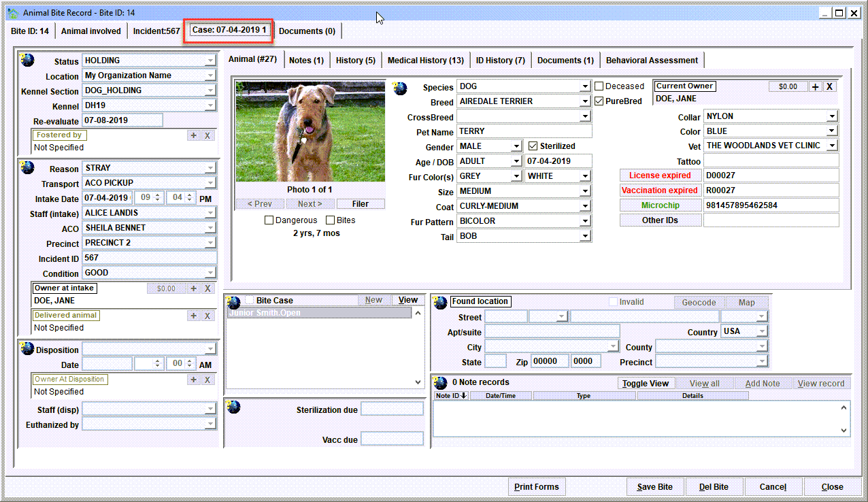Click the globe icon beside Disposition

[x=27, y=348]
